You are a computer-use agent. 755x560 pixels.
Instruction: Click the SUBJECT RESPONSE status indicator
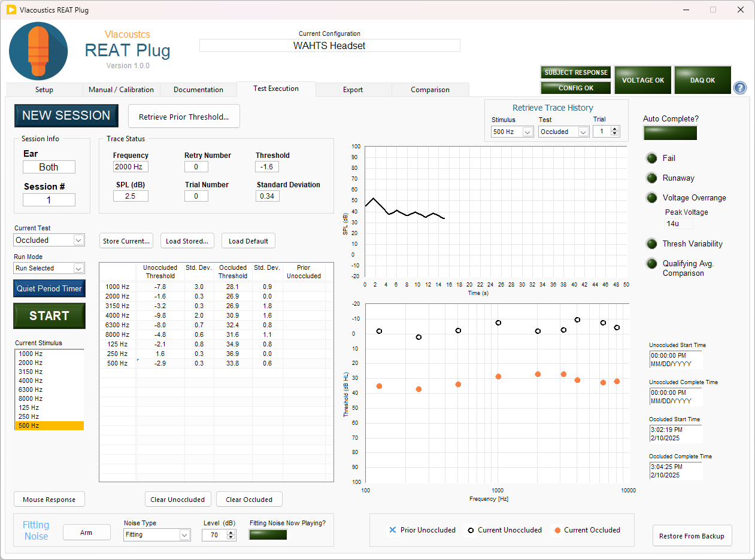click(x=575, y=72)
